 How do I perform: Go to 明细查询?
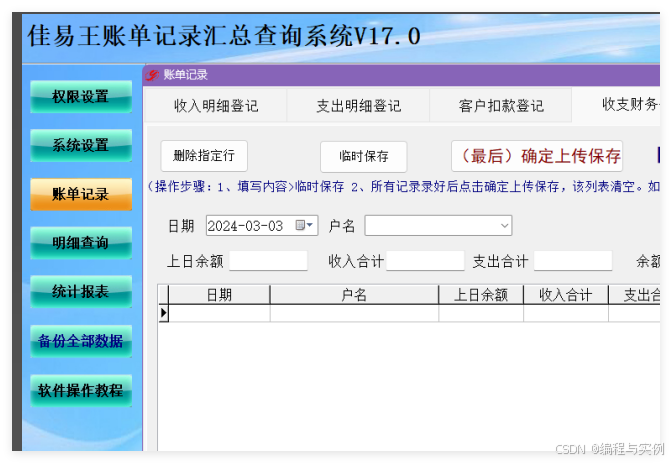[81, 243]
